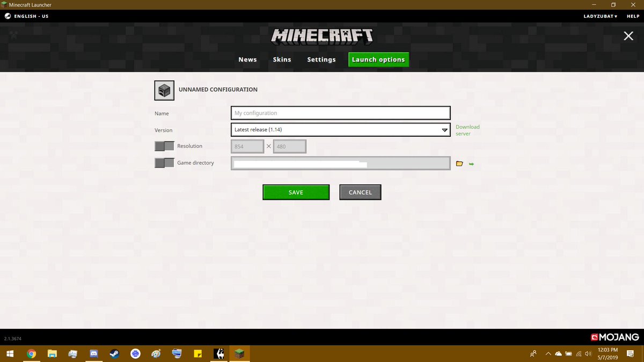Open the blue globe taskbar app
Screen dimensions: 644x362
click(135, 354)
